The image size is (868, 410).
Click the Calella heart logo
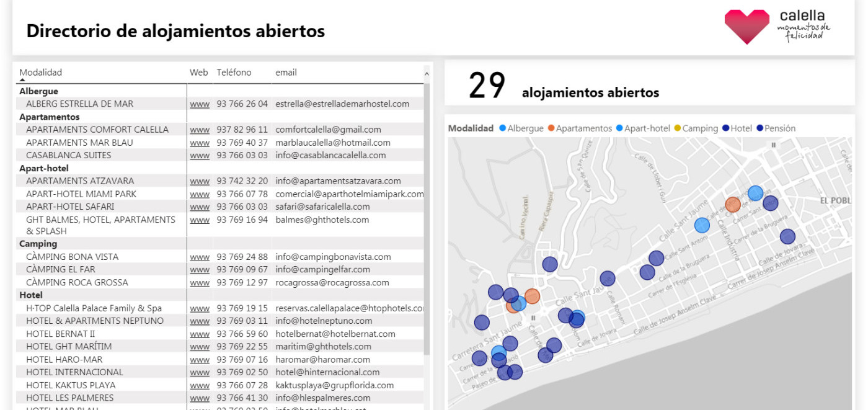coord(746,27)
